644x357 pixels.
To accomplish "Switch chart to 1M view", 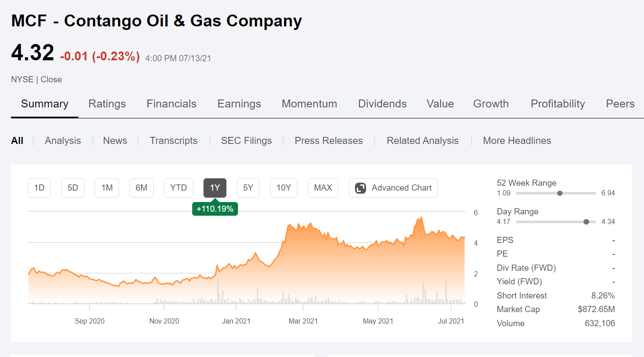I will (x=107, y=188).
